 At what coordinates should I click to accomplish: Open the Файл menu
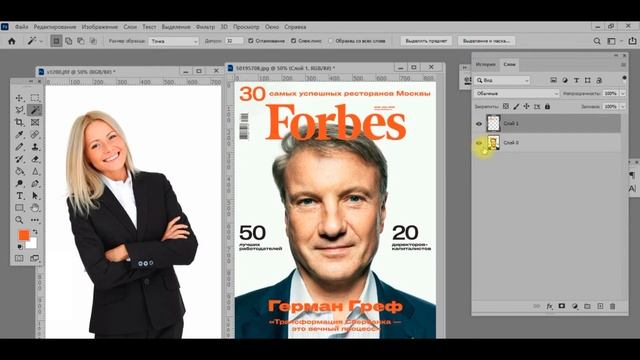click(x=22, y=27)
